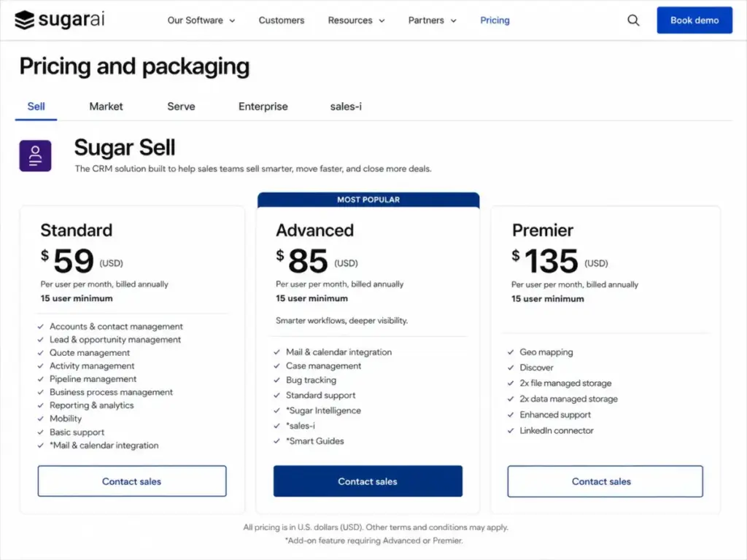Click 'Quote management' feature
This screenshot has height=560, width=747.
tap(90, 353)
